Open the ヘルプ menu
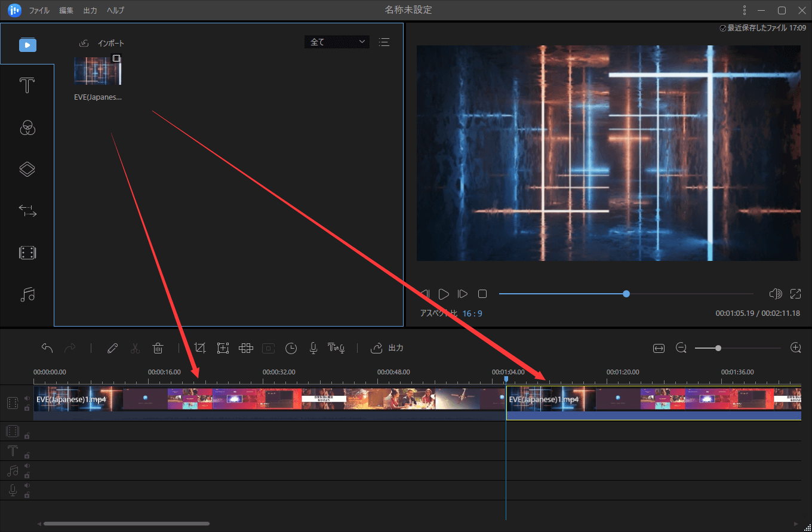 115,11
